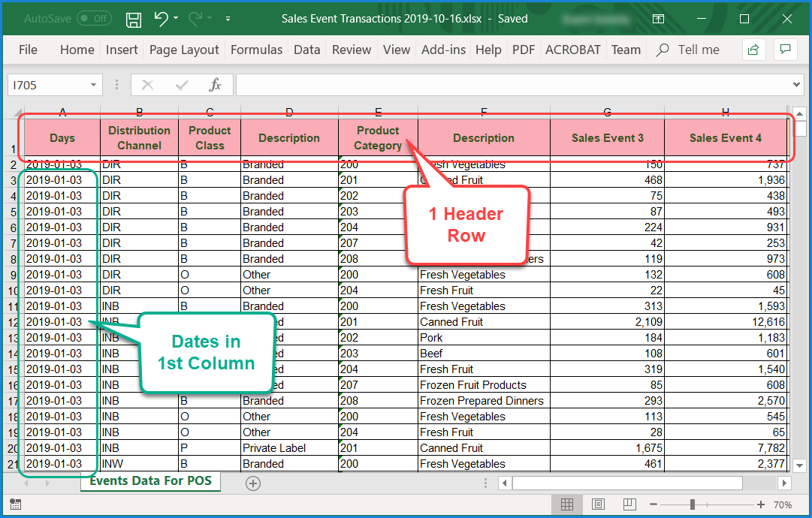
Task: Open the Comments speech bubble icon
Action: pyautogui.click(x=785, y=50)
